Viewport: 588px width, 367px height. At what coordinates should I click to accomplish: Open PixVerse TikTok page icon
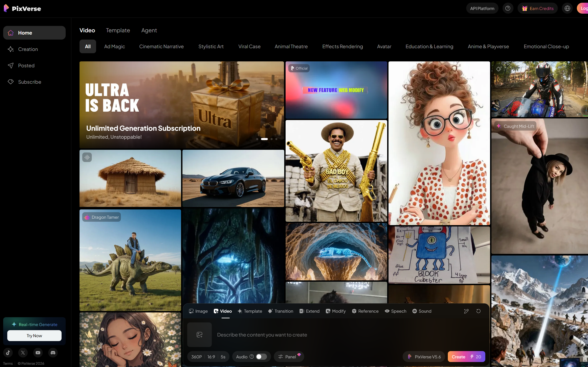click(x=8, y=352)
